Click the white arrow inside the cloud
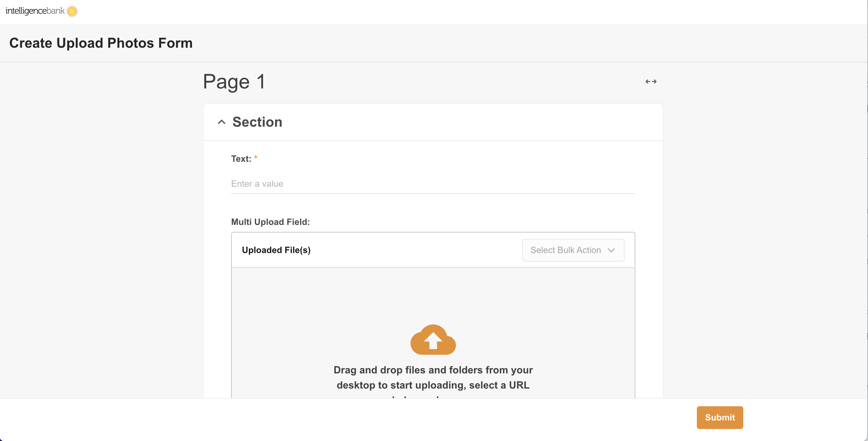This screenshot has height=441, width=868. click(x=433, y=341)
